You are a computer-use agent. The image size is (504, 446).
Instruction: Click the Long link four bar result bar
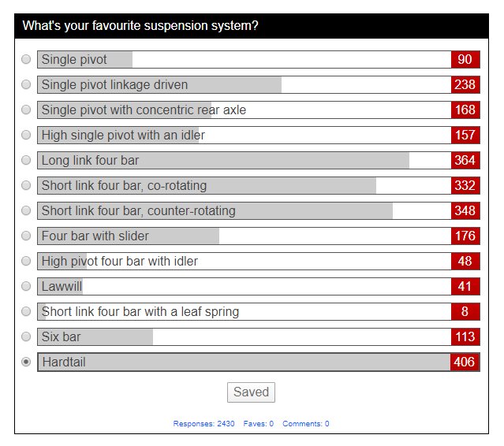(259, 160)
